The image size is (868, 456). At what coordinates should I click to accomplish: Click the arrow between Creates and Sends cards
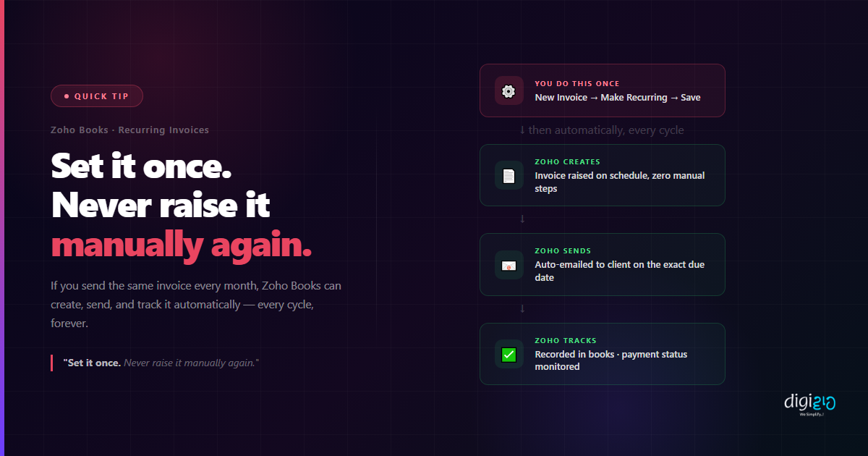click(x=522, y=219)
